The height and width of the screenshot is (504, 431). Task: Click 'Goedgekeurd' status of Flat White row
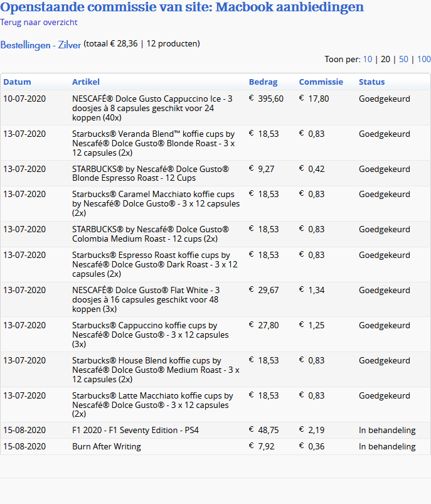click(x=385, y=290)
